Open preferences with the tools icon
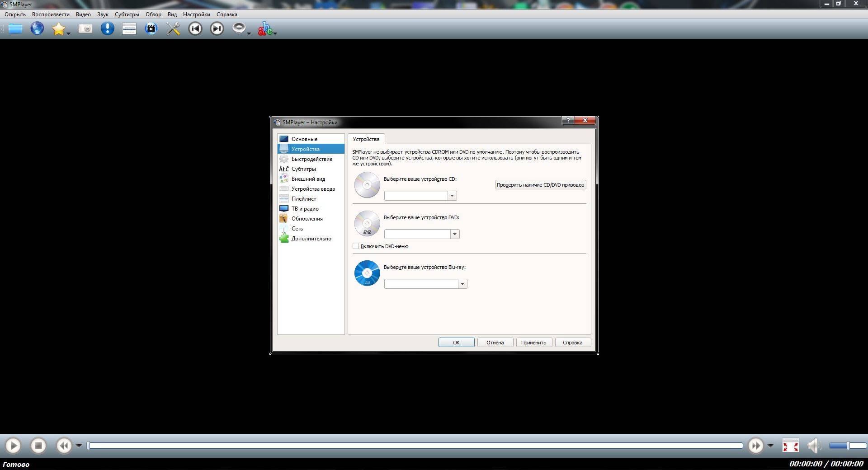 pyautogui.click(x=173, y=29)
